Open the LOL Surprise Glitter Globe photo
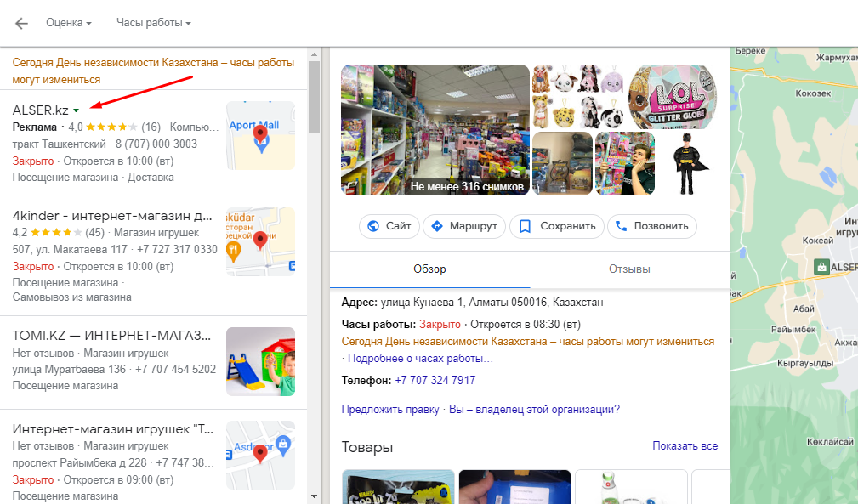This screenshot has height=504, width=858. click(672, 97)
